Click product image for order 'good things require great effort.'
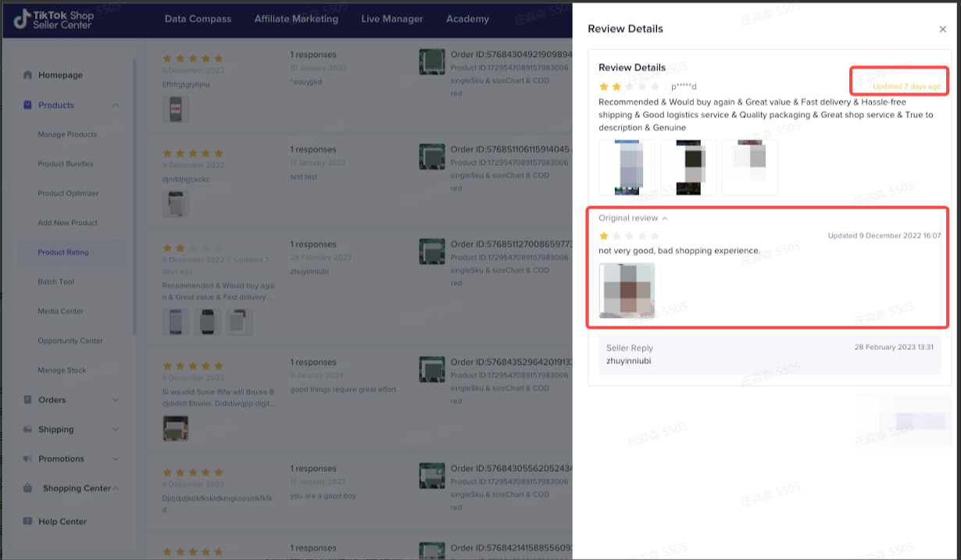The image size is (961, 560). pyautogui.click(x=432, y=369)
